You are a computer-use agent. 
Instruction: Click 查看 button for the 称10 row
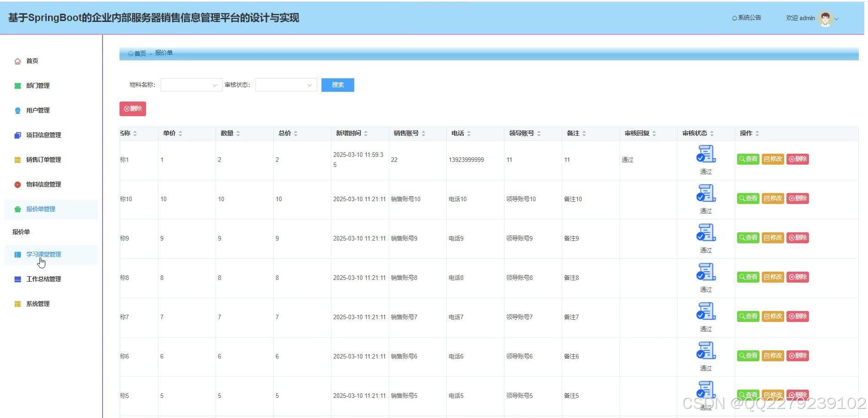(748, 198)
